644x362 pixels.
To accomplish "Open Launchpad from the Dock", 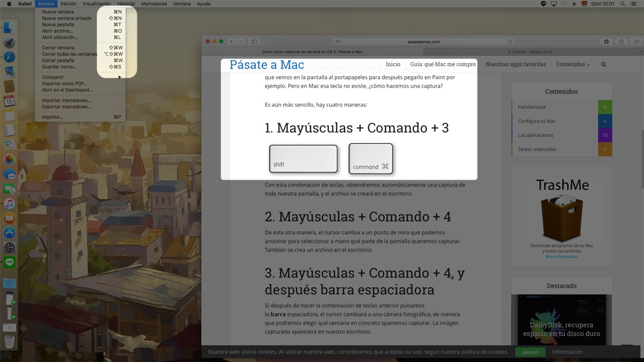I will point(9,43).
